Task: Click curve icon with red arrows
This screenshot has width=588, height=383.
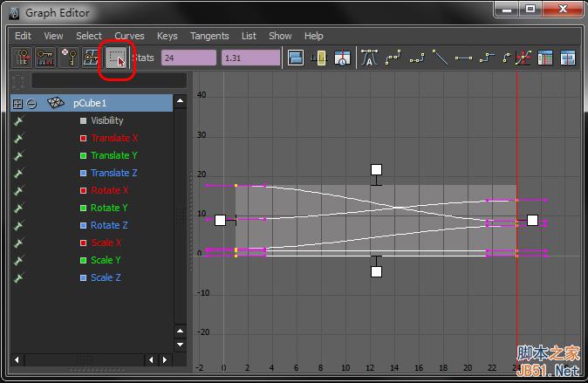Action: click(x=523, y=58)
